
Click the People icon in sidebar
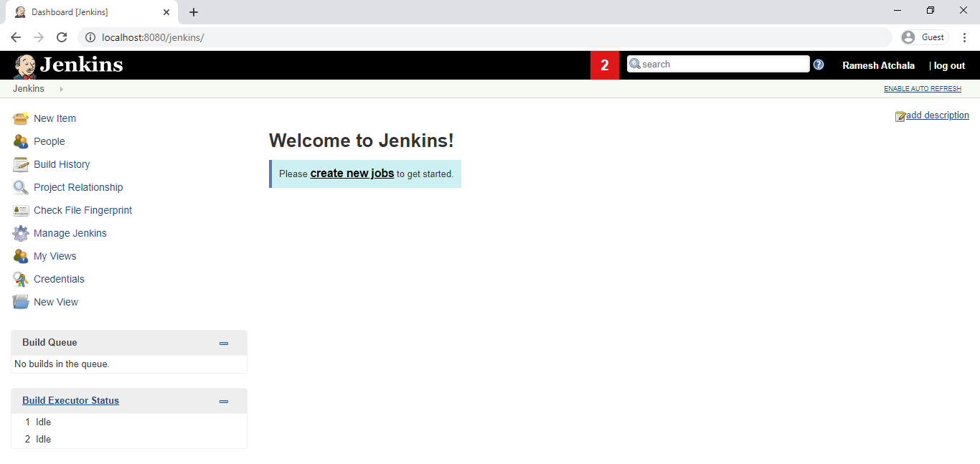pyautogui.click(x=21, y=141)
